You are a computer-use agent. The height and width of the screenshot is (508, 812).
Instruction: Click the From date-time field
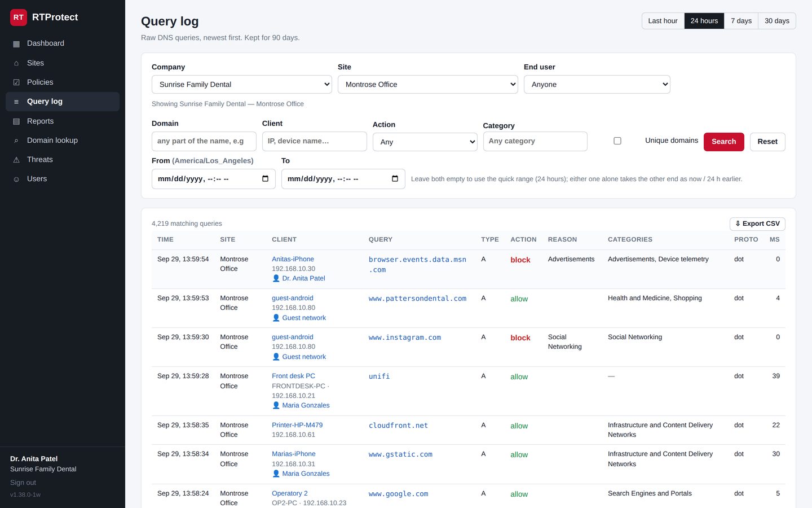tap(214, 179)
